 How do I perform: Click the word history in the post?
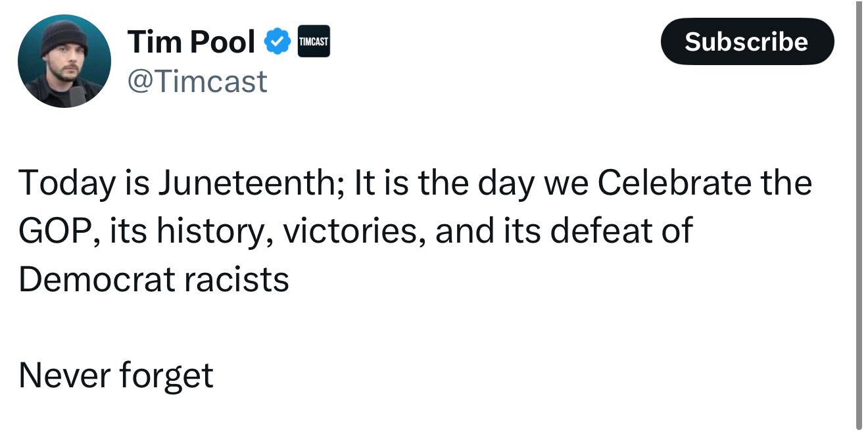click(x=215, y=231)
